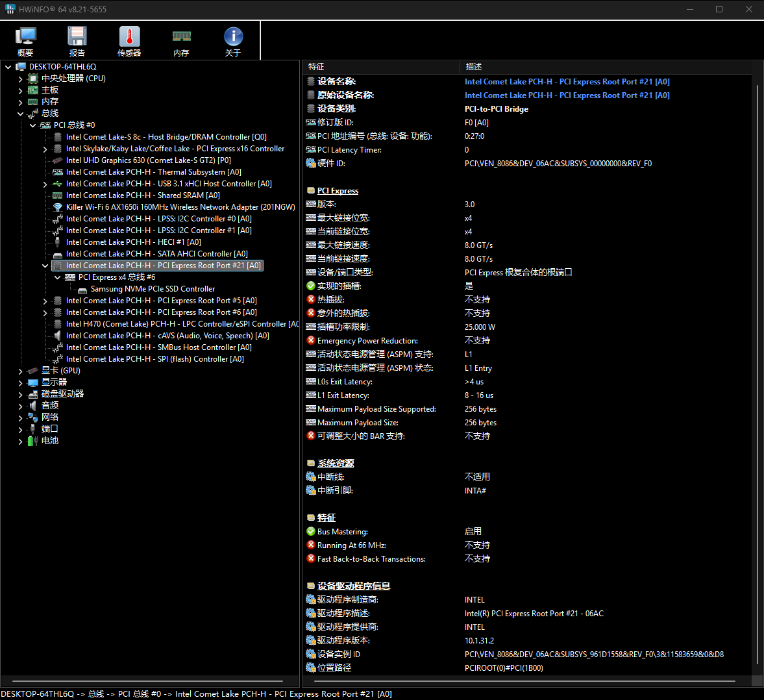
Task: Expand the 显卡 (GPU) node
Action: 21,371
